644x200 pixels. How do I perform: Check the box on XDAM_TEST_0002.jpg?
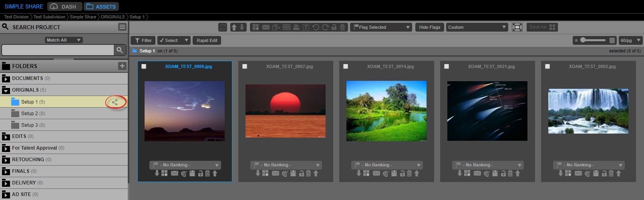[x=547, y=66]
